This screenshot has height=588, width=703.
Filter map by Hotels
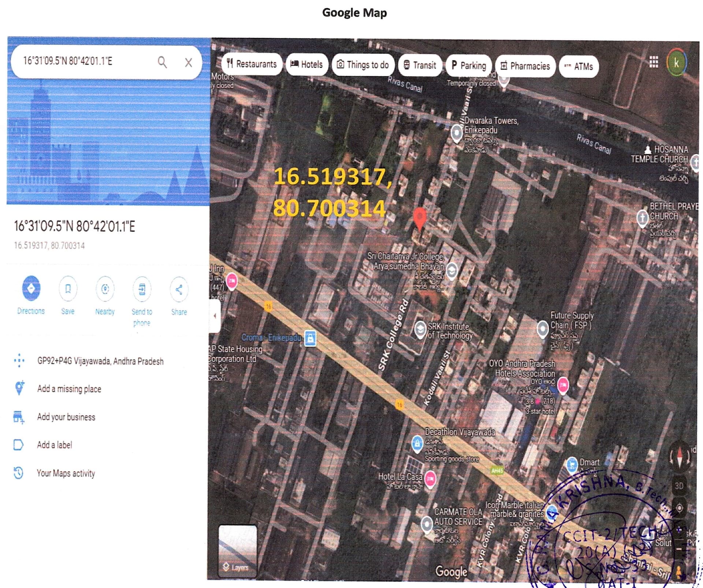tap(307, 65)
